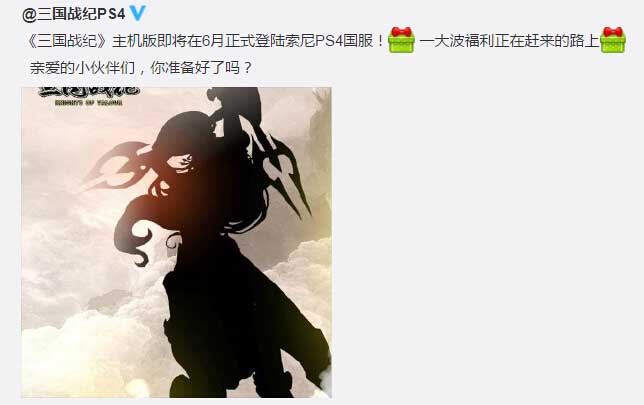
Task: Click the gift box emoji after 路上
Action: tap(613, 40)
